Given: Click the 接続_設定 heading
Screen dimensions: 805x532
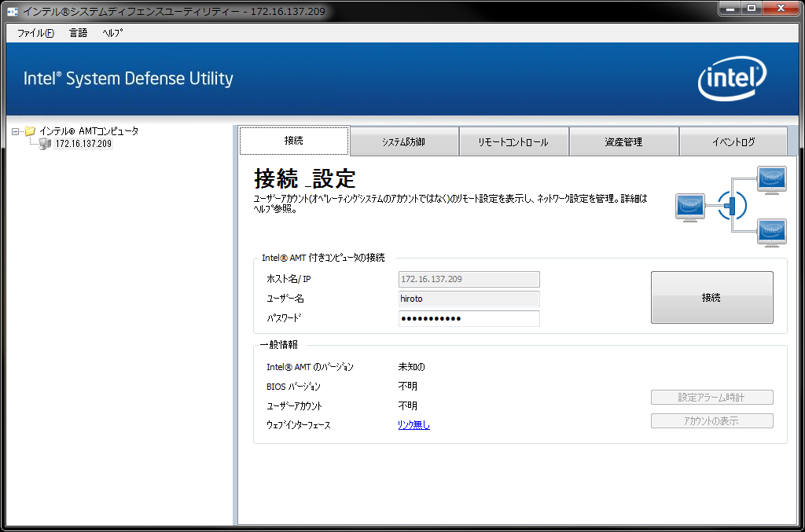Looking at the screenshot, I should 305,178.
